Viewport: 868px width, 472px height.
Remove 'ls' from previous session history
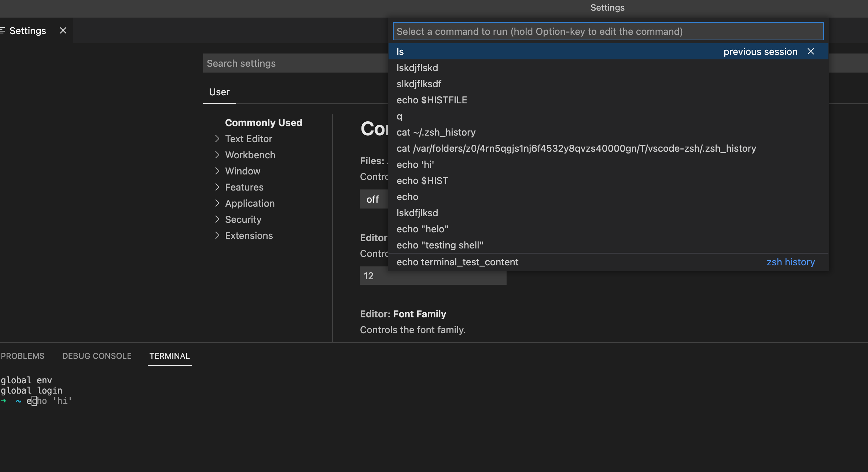[x=811, y=52]
